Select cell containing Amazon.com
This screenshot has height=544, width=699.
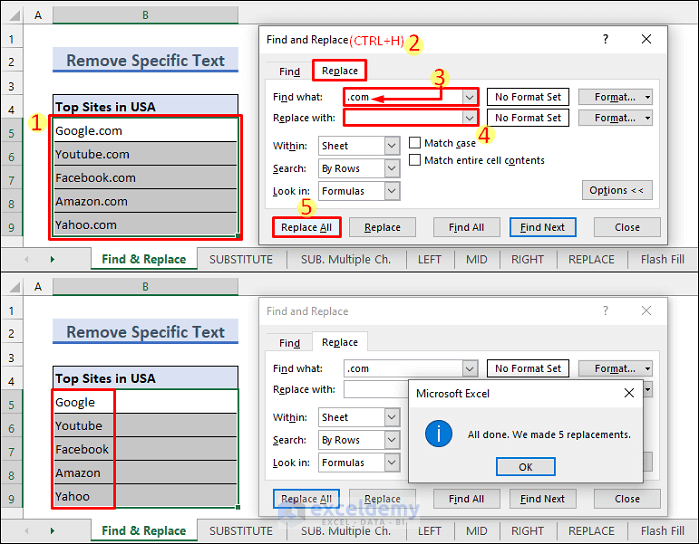pyautogui.click(x=145, y=202)
